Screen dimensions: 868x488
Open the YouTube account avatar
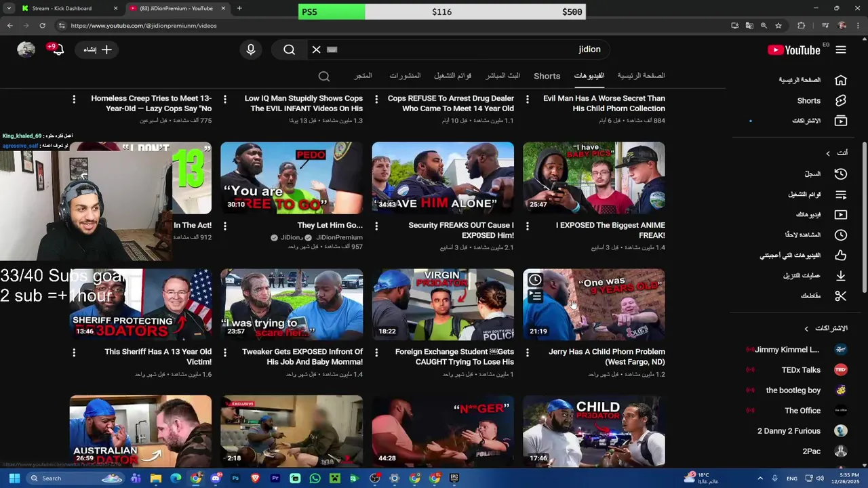(x=26, y=49)
